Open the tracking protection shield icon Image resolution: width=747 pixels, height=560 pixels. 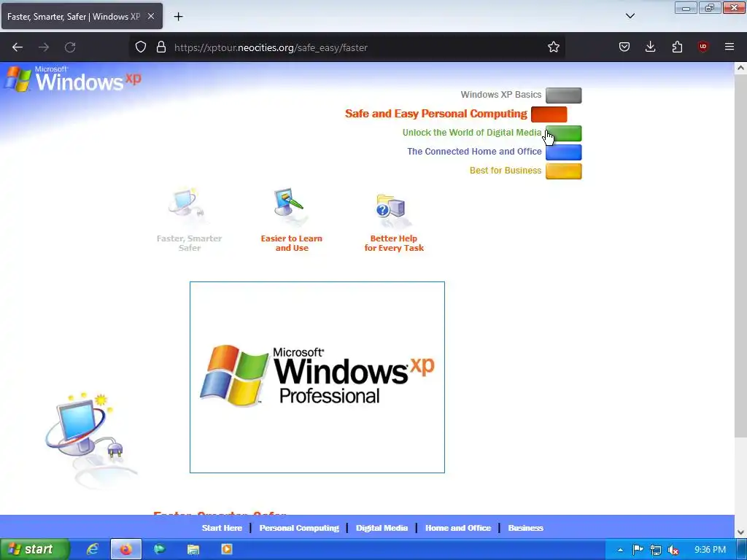click(141, 47)
